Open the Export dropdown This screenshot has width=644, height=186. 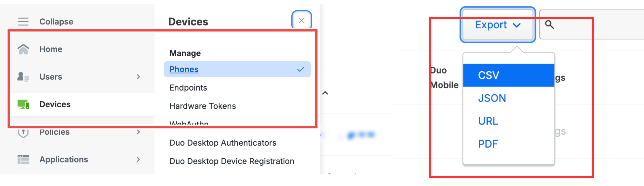tap(497, 25)
